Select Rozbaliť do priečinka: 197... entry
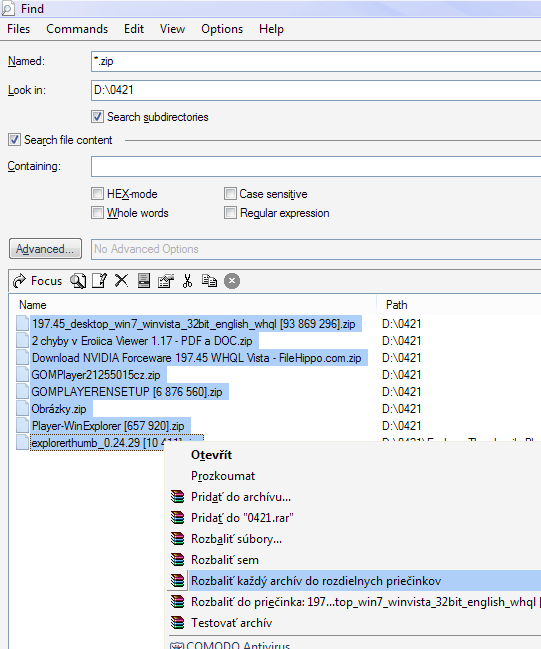 pos(354,602)
